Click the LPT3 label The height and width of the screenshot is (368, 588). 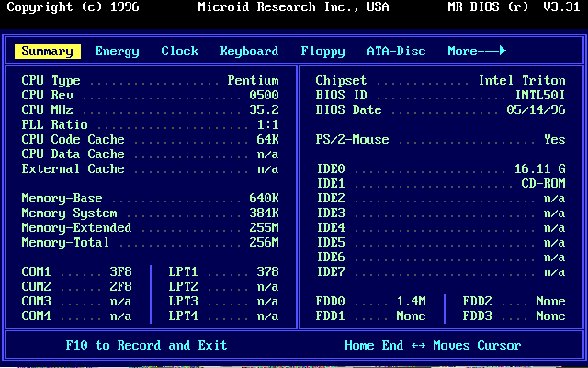[184, 301]
